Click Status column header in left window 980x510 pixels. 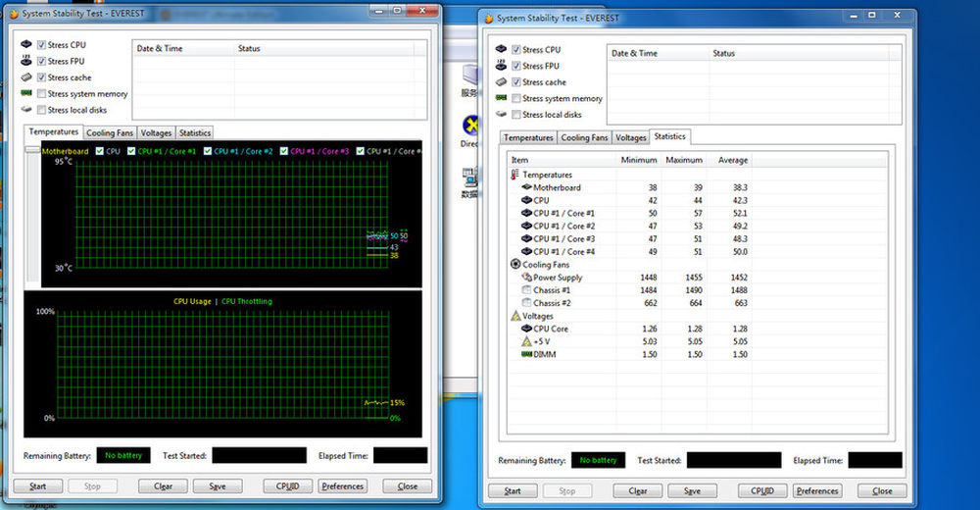point(324,48)
